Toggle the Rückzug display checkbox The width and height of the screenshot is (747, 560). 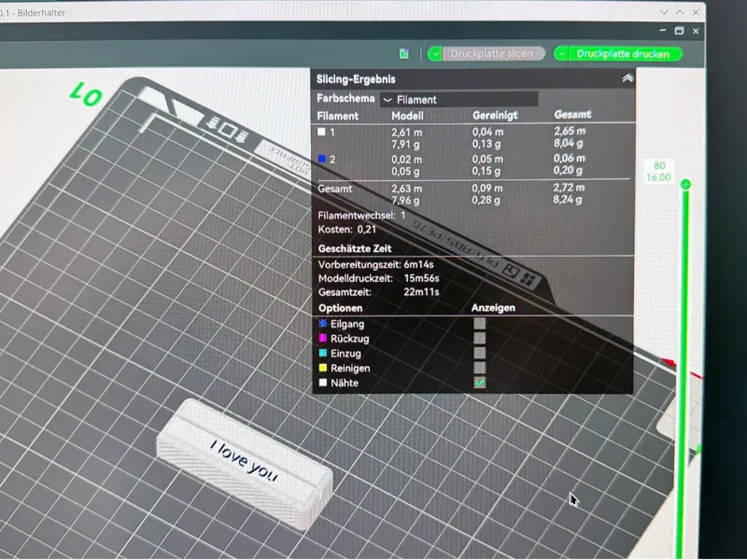click(480, 338)
